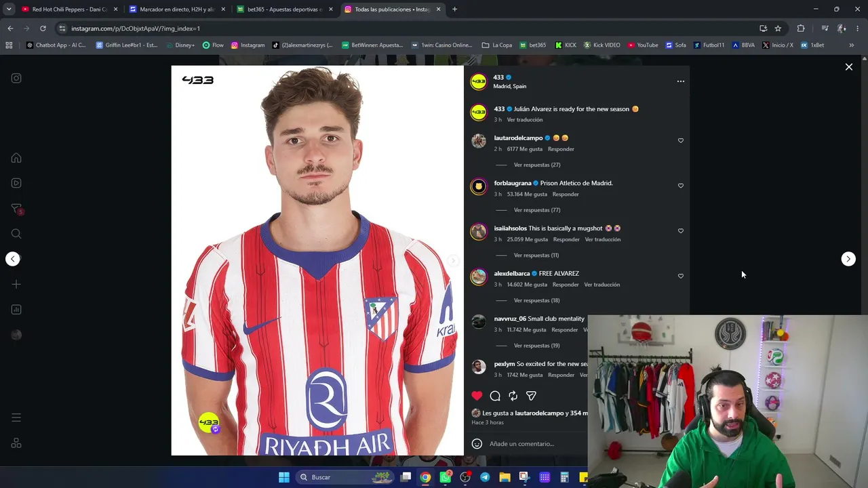
Task: Open the hamburger More menu in sidebar
Action: pos(16,418)
